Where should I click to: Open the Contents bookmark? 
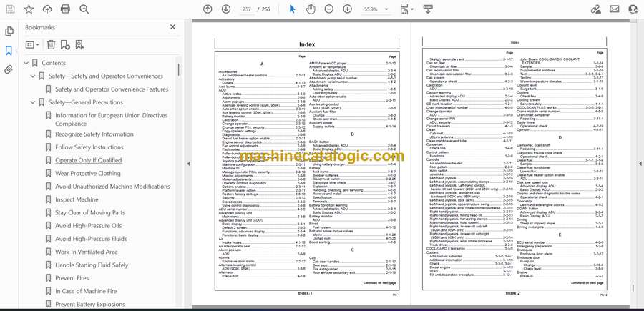pyautogui.click(x=54, y=63)
